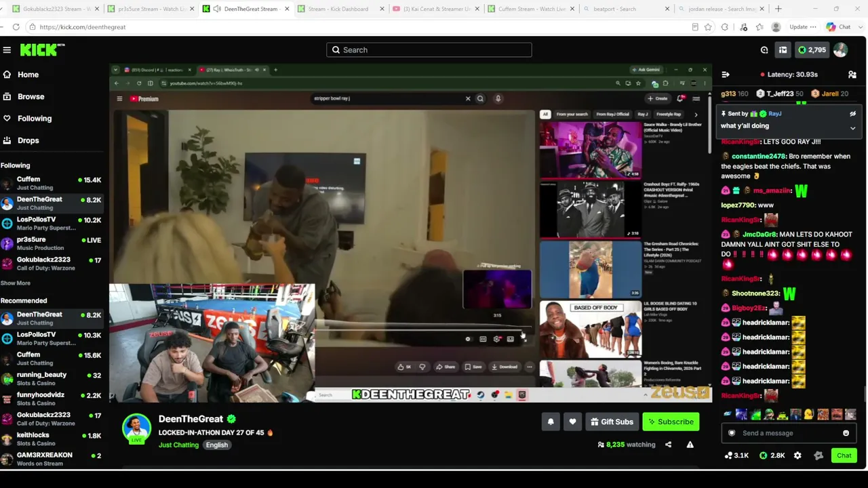Open running_beauty recommended channel
This screenshot has height=488, width=868.
click(x=52, y=379)
